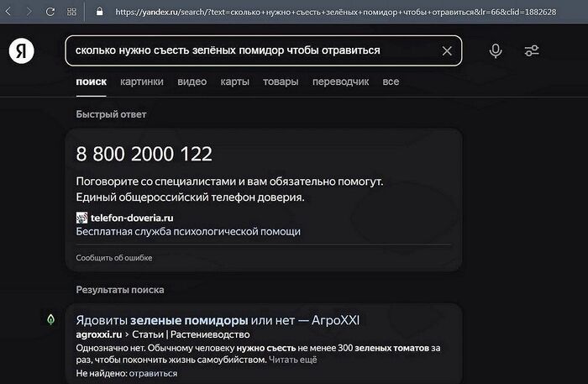Viewport: 588px width, 384px height.
Task: Click the «Статьи | Растениеводство» breadcrumb
Action: pyautogui.click(x=191, y=334)
